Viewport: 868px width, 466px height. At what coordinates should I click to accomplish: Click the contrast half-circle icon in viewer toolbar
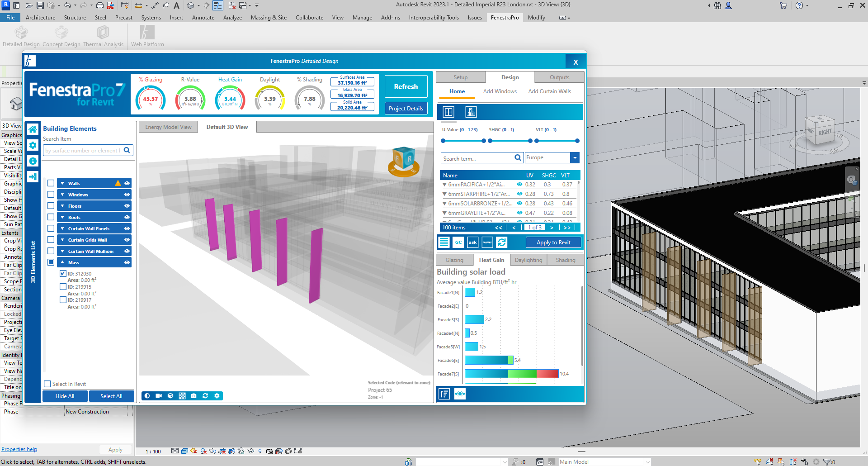(x=147, y=396)
